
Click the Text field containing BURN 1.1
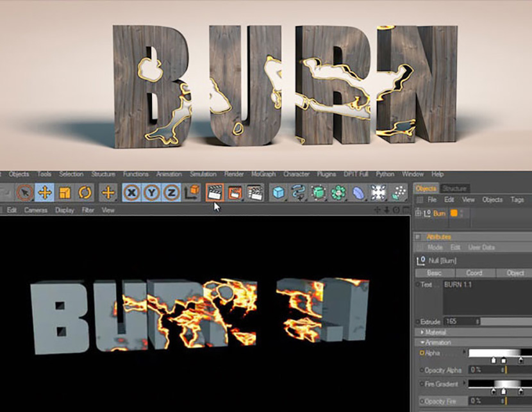[x=487, y=297]
